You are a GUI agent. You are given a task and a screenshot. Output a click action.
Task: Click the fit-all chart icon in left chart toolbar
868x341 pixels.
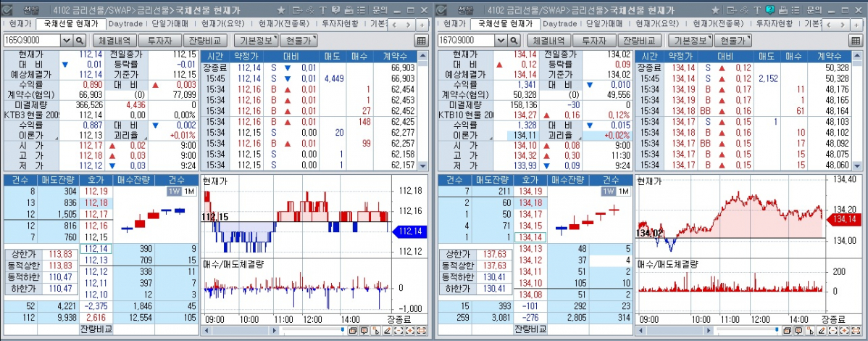[x=422, y=330]
